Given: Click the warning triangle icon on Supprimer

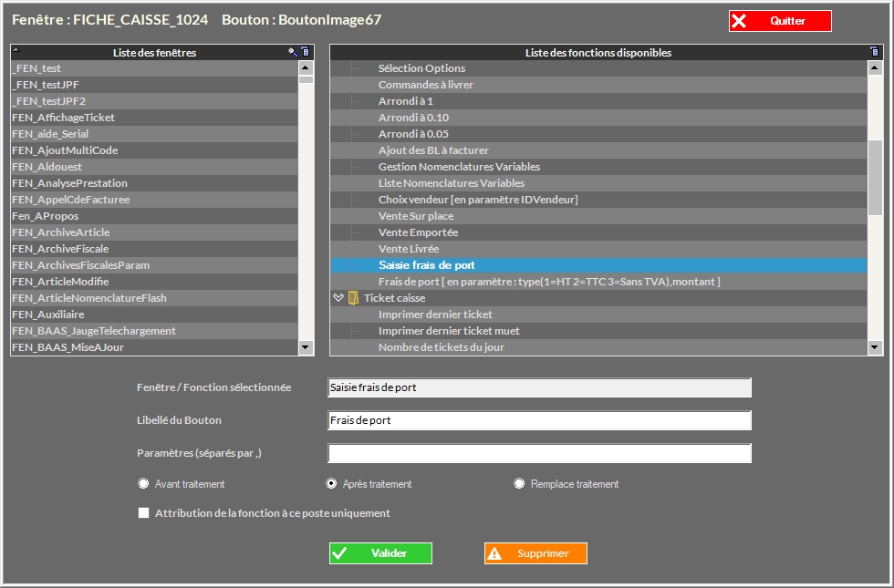Looking at the screenshot, I should pyautogui.click(x=495, y=553).
